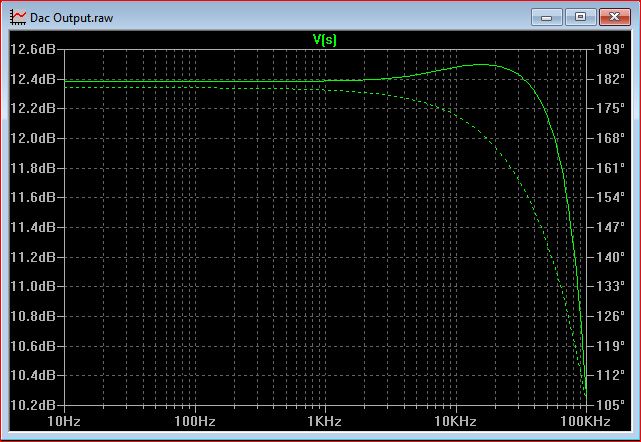Click the 11.8dB magnitude axis label
This screenshot has height=442, width=641.
tap(33, 168)
